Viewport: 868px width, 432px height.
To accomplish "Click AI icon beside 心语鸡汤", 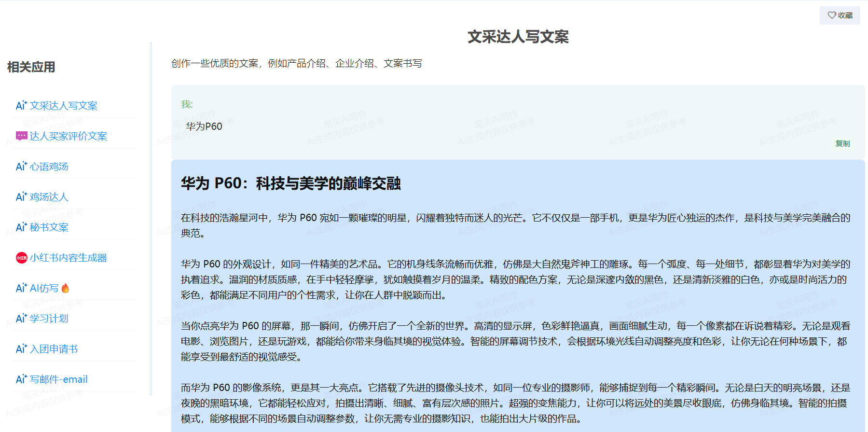I will coord(21,166).
